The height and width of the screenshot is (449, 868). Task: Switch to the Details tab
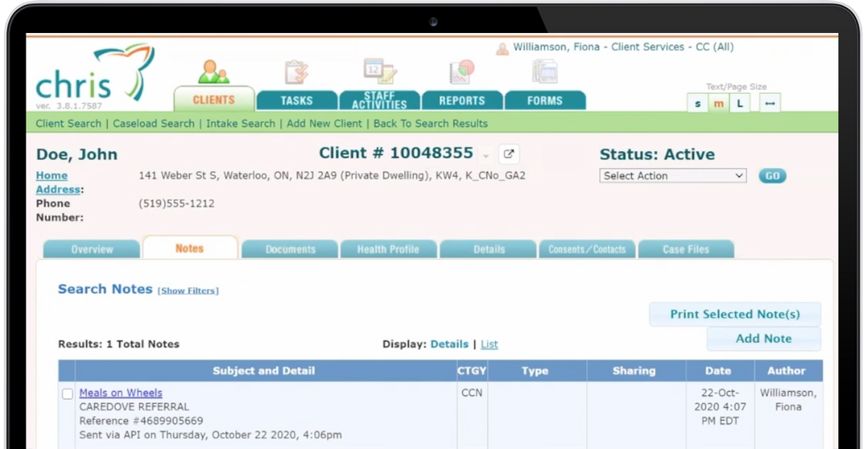click(x=489, y=249)
